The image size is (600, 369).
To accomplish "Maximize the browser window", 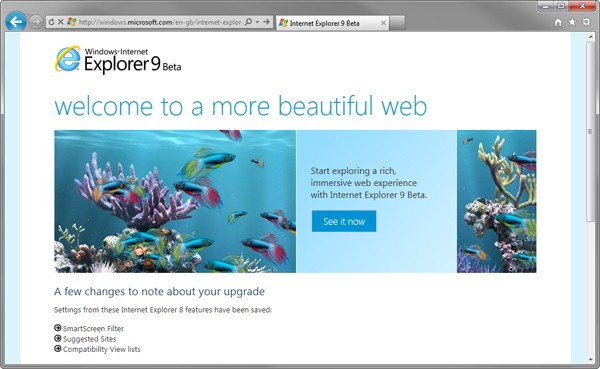I will pos(561,6).
